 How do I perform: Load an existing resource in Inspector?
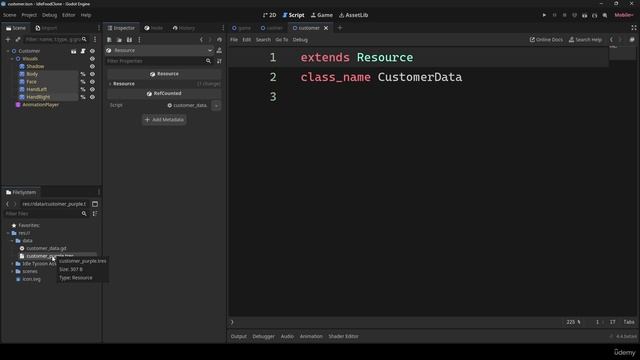point(119,40)
